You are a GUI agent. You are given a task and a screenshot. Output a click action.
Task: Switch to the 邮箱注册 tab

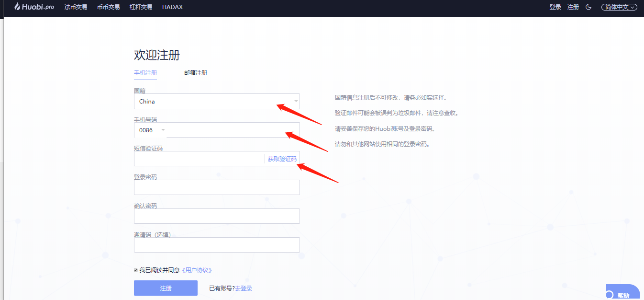pyautogui.click(x=196, y=73)
